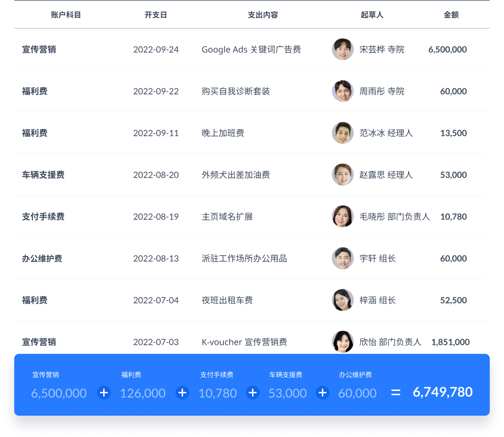Viewport: 504px width, 437px height.
Task: Click the total amount 6,749,780
Action: pyautogui.click(x=443, y=392)
